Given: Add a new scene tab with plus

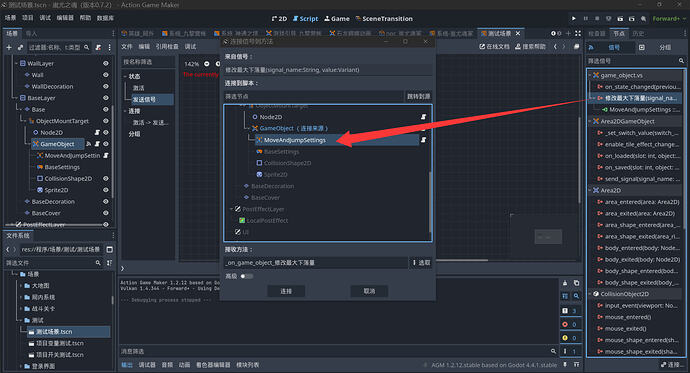Looking at the screenshot, I should point(568,33).
